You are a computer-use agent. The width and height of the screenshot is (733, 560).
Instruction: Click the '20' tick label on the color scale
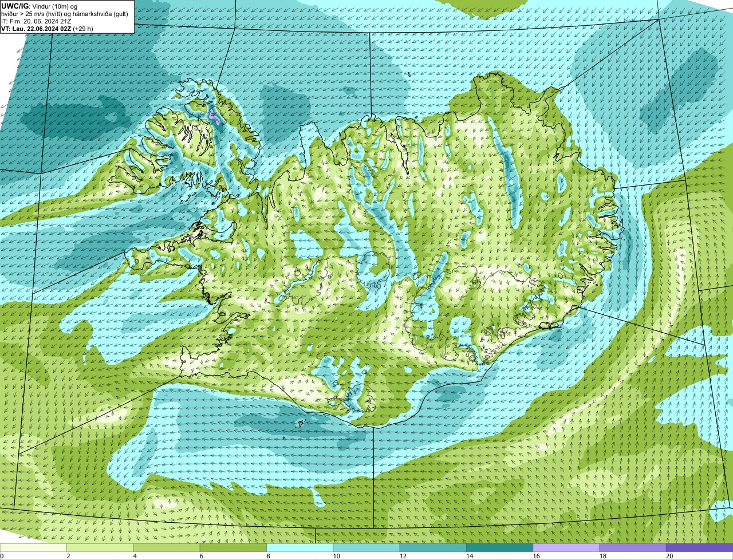(669, 556)
